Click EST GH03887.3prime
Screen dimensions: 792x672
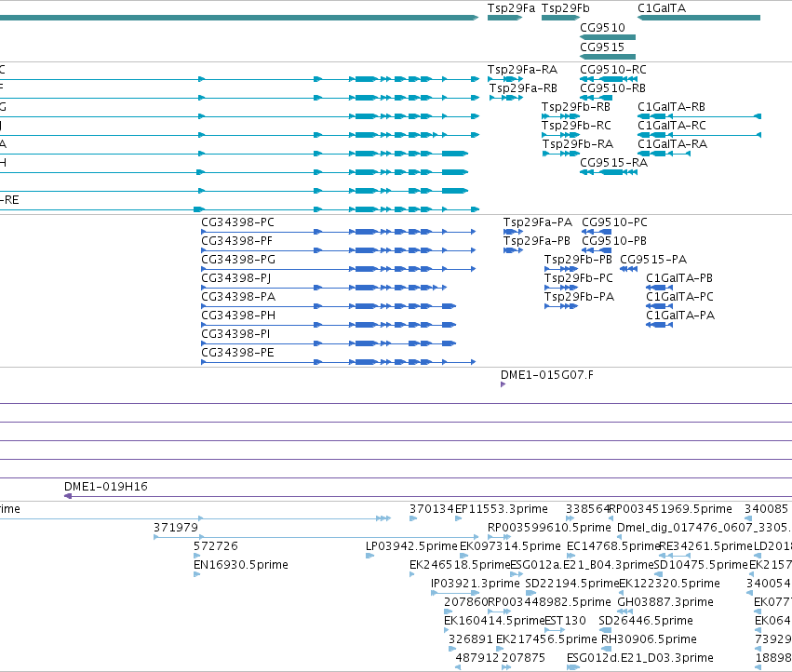click(665, 602)
